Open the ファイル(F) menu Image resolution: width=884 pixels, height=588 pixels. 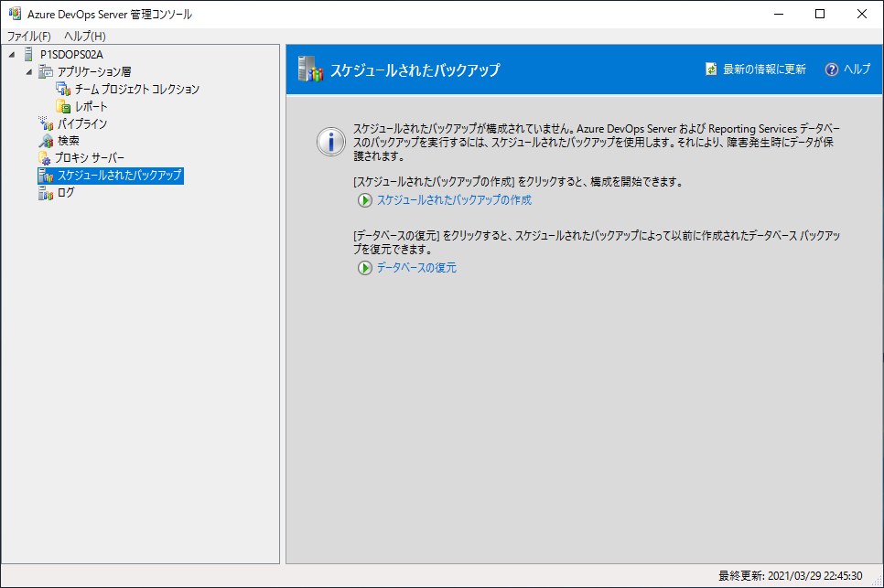(29, 36)
